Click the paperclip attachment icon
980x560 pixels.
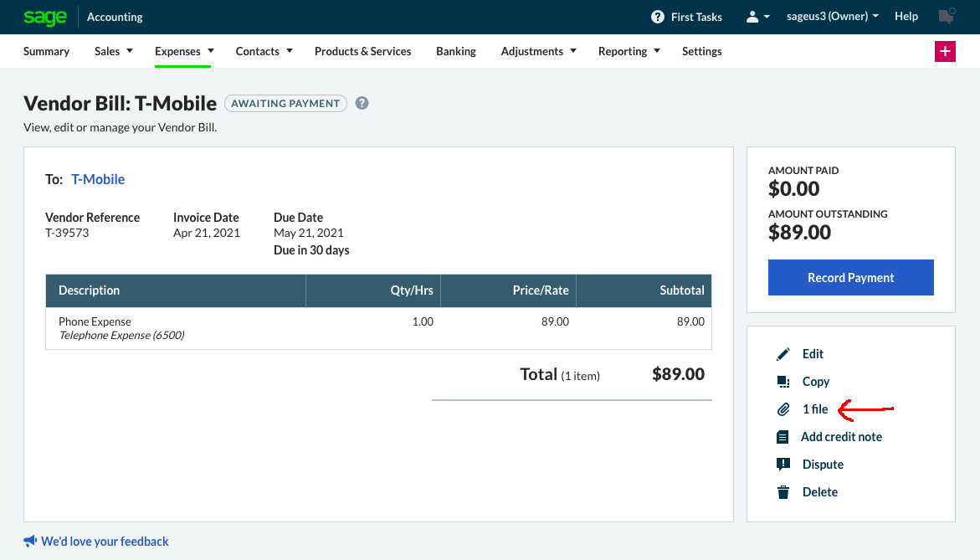783,409
